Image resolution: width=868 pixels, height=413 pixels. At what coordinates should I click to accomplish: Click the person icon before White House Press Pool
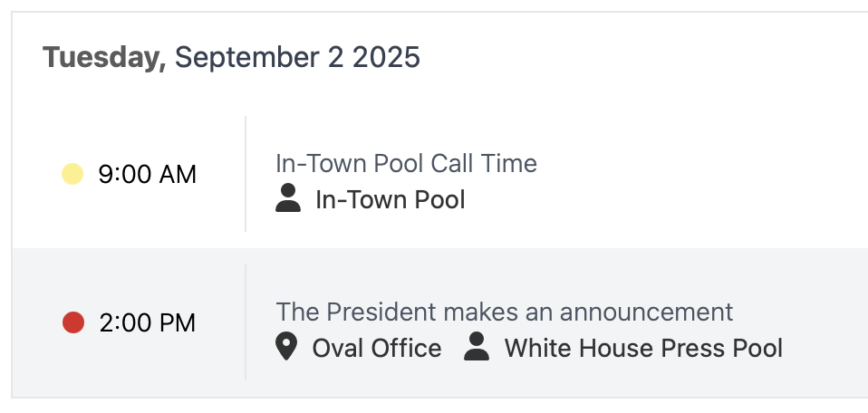click(x=477, y=347)
